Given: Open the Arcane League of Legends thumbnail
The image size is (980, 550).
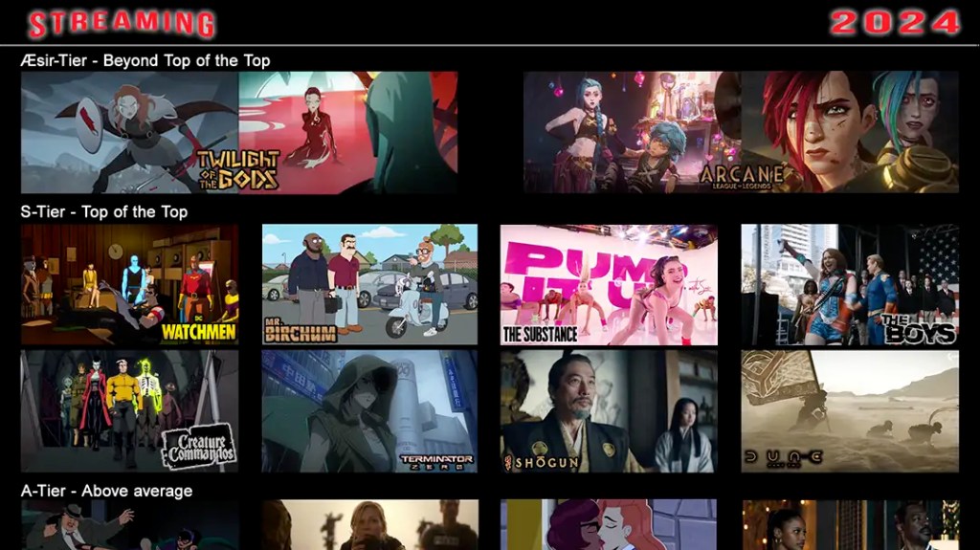Looking at the screenshot, I should click(x=741, y=133).
